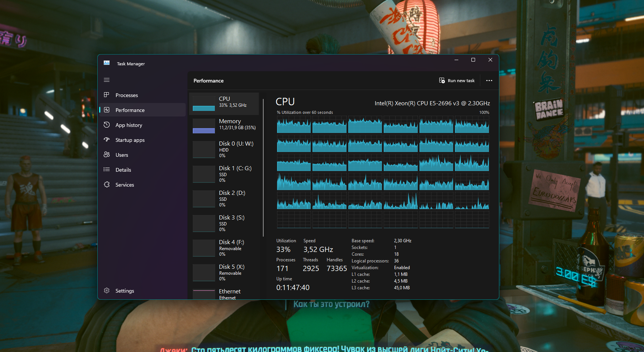The height and width of the screenshot is (352, 644).
Task: Select Disk 0 (U: W:) entry
Action: click(x=224, y=149)
